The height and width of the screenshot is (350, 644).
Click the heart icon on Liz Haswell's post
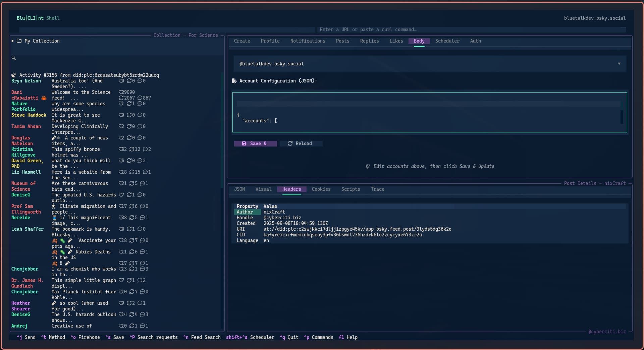(121, 172)
